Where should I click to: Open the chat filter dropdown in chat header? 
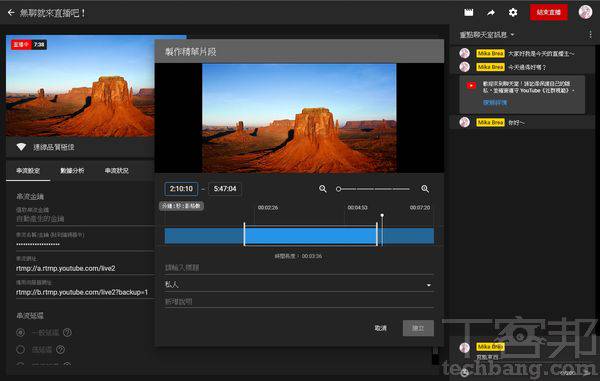click(487, 35)
